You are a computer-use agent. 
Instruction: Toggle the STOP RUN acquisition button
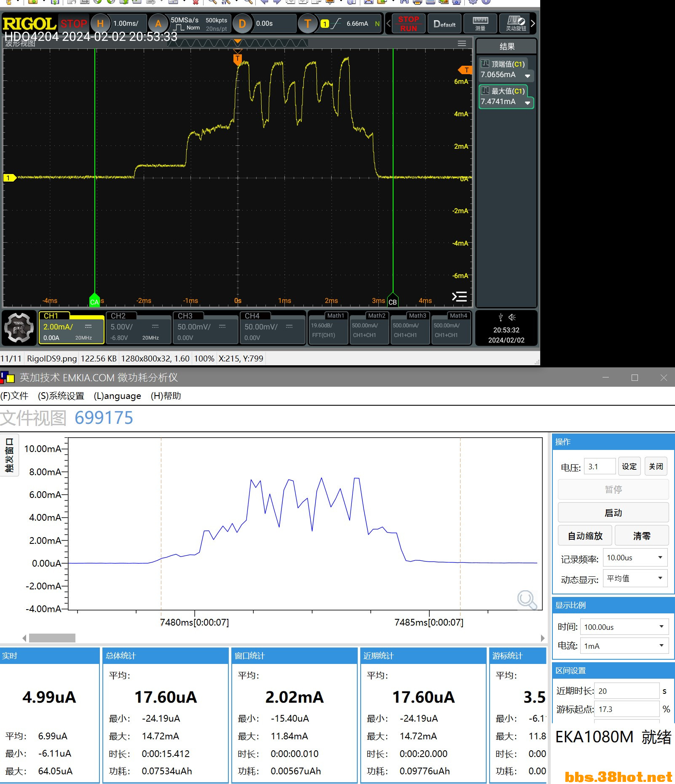[408, 24]
